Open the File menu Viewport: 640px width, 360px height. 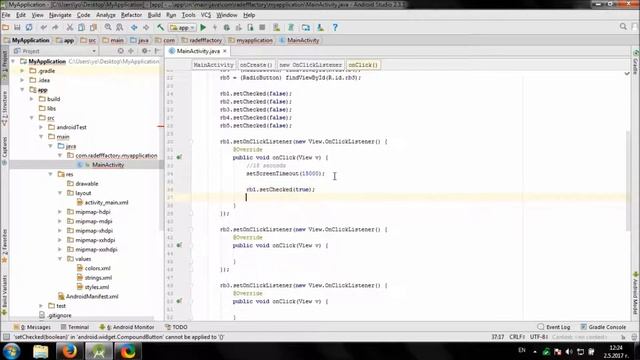(6, 15)
